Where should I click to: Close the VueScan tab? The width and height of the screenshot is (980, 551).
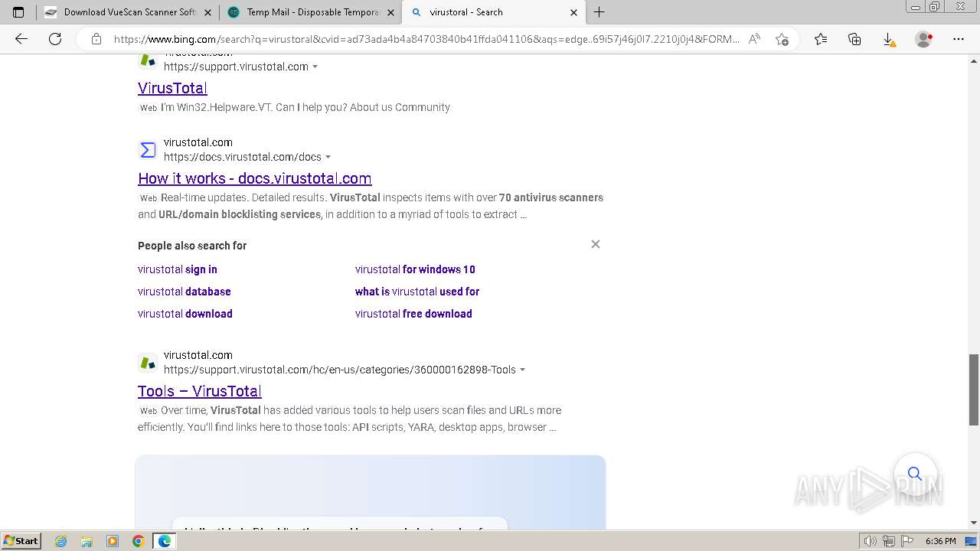pos(208,12)
